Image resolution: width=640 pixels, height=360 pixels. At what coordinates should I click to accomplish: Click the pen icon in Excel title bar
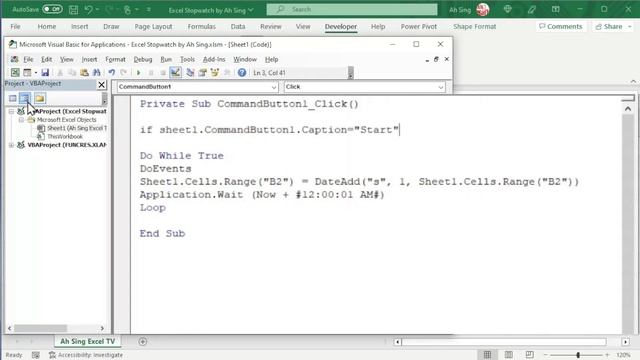[x=531, y=9]
